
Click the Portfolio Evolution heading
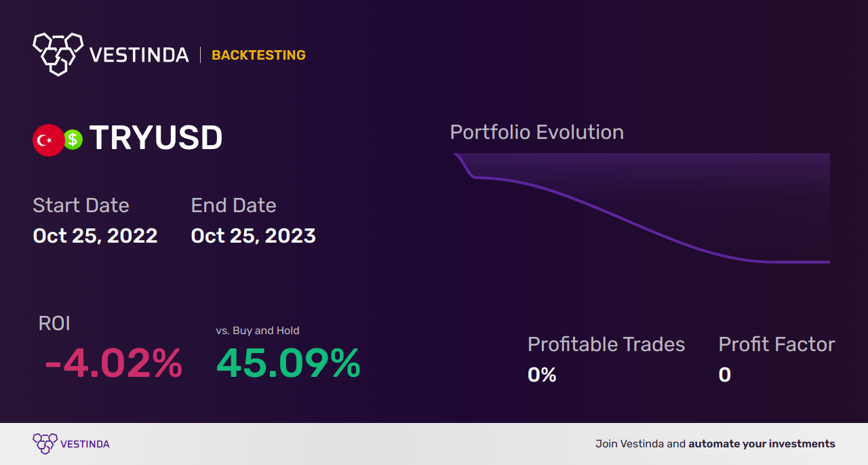click(x=536, y=132)
